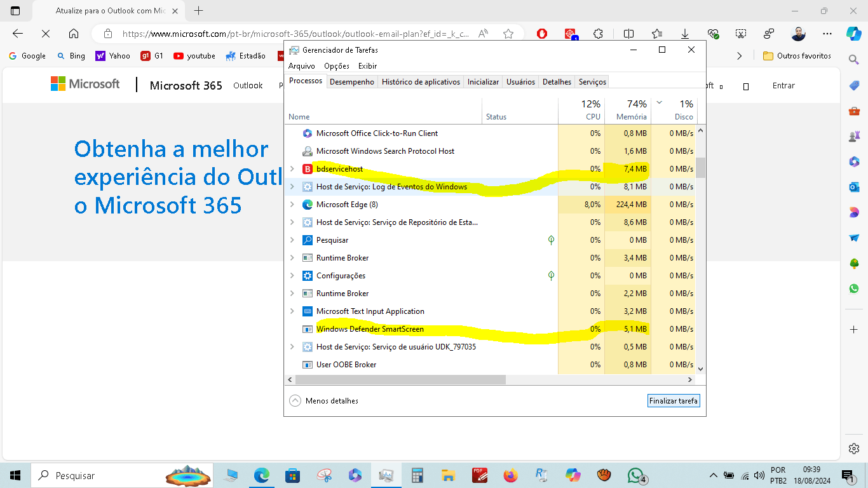Screen dimensions: 868x488
Task: Open the Outlook link on Microsoft page
Action: pos(248,85)
